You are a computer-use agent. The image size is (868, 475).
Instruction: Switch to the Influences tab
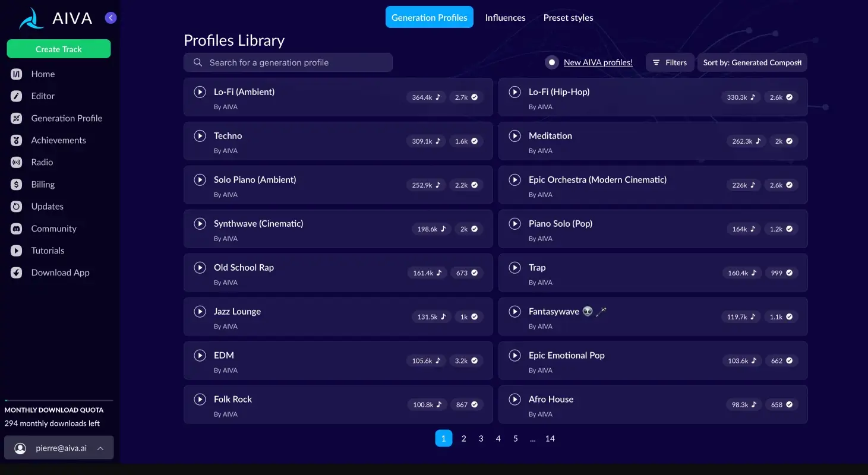tap(505, 18)
